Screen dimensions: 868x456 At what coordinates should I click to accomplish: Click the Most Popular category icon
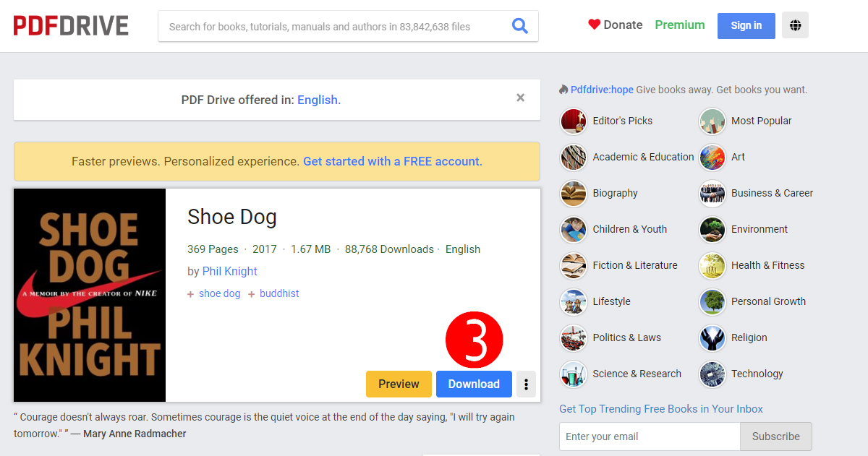tap(712, 121)
